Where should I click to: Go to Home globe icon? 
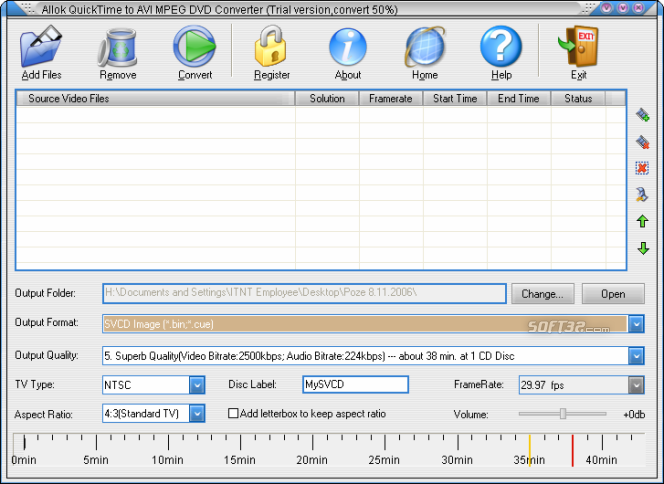pyautogui.click(x=425, y=47)
